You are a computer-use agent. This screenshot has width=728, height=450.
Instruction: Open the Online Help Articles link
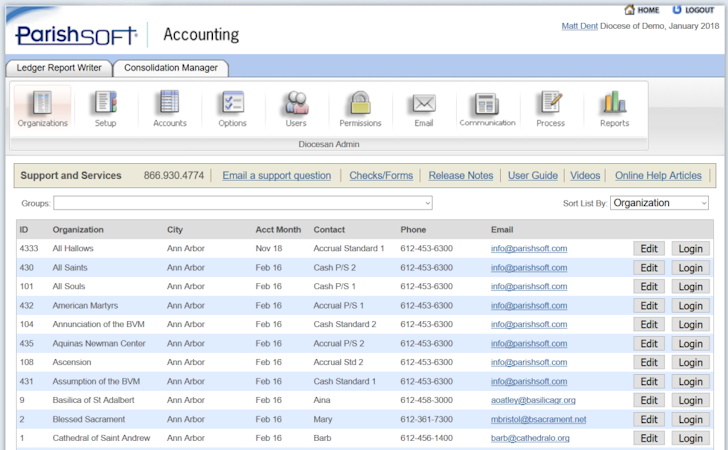click(x=658, y=176)
